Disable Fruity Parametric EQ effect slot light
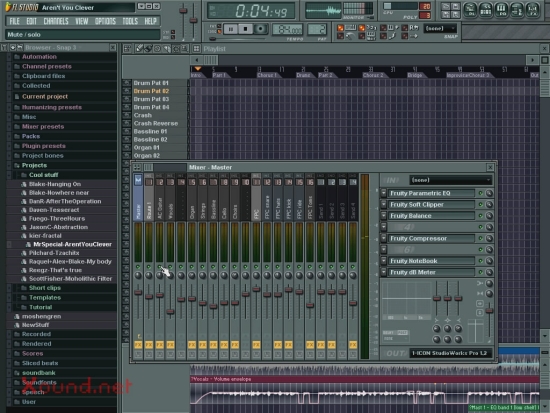The height and width of the screenshot is (413, 550). tap(481, 193)
